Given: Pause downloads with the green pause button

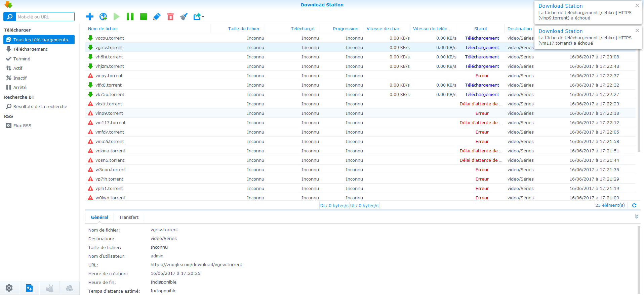Looking at the screenshot, I should point(130,16).
